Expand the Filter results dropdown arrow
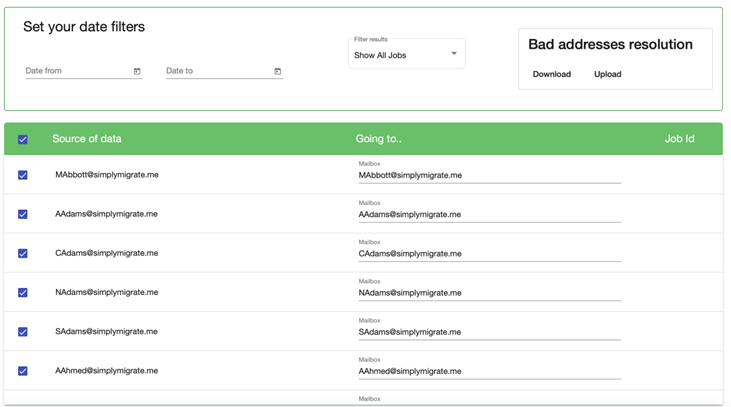 454,54
